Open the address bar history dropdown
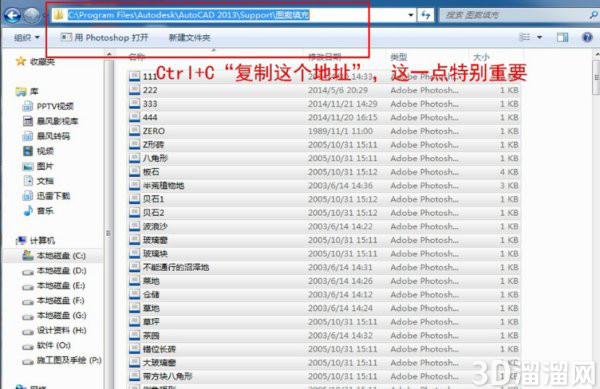This screenshot has width=600, height=389. click(x=411, y=15)
